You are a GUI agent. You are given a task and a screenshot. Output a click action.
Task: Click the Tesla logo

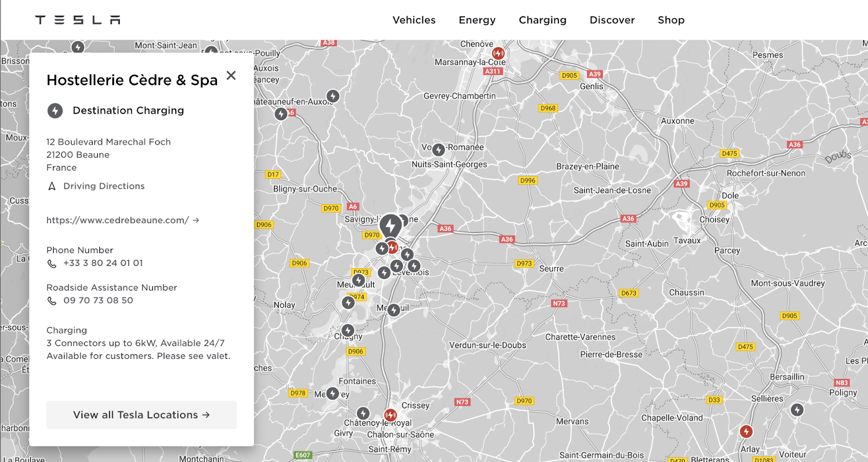[78, 20]
